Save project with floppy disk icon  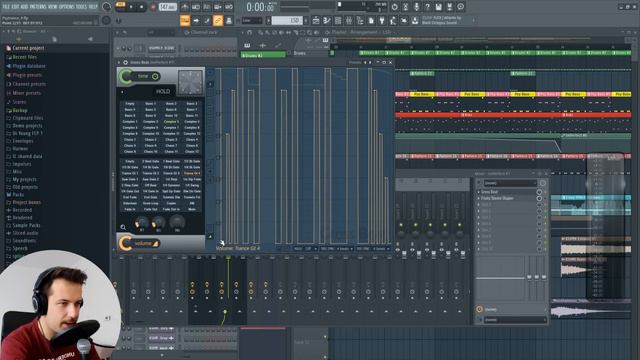coord(438,7)
